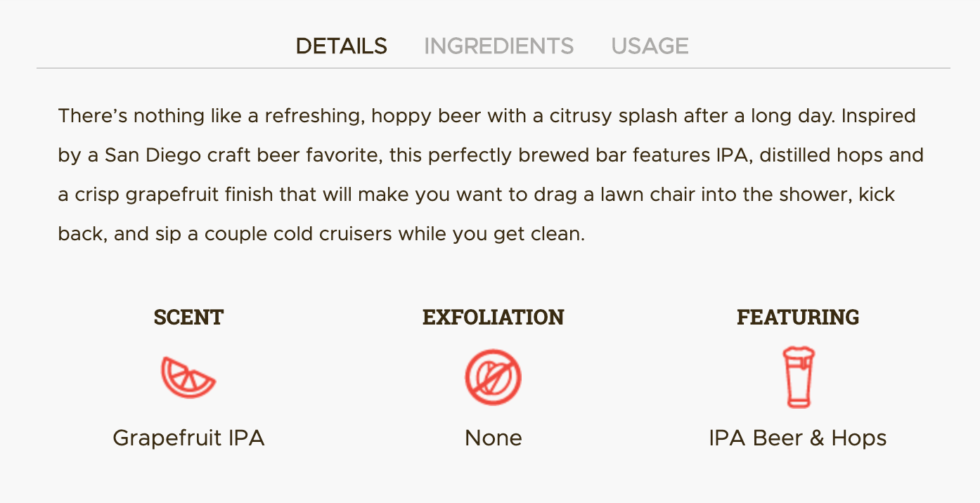Click the grapefruit slice scent icon
980x503 pixels.
(188, 377)
